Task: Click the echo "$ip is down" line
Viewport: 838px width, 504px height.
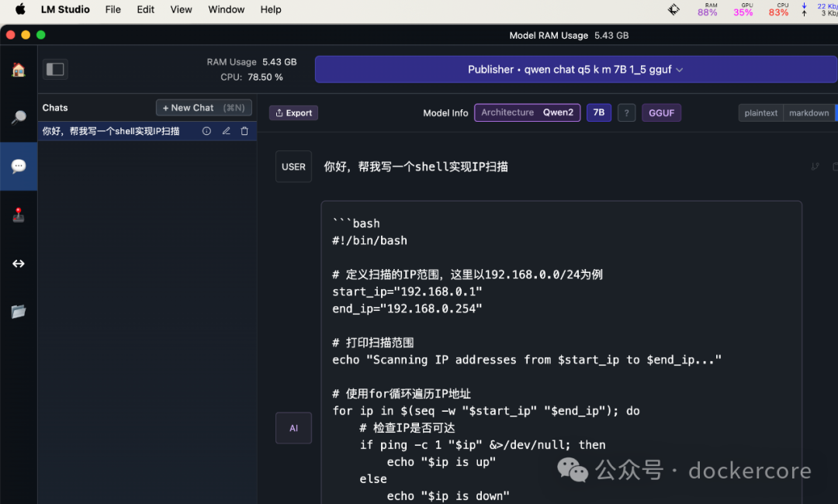Action: (x=448, y=496)
